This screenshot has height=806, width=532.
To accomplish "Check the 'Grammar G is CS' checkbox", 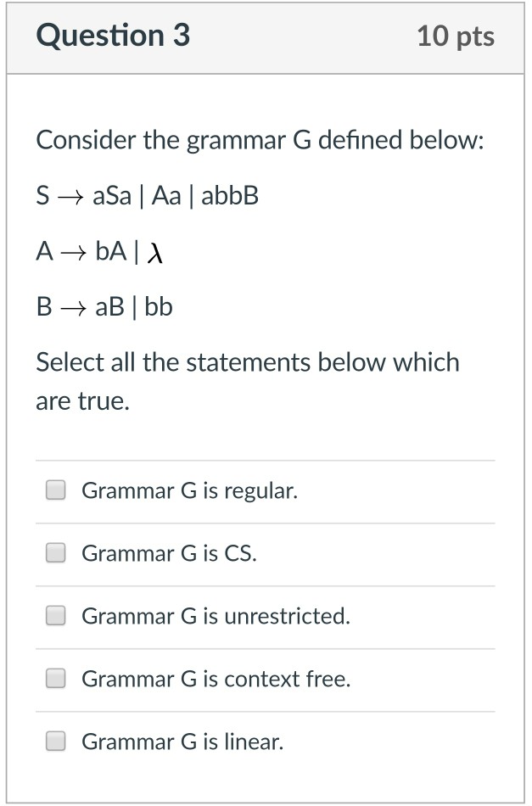I will point(55,552).
